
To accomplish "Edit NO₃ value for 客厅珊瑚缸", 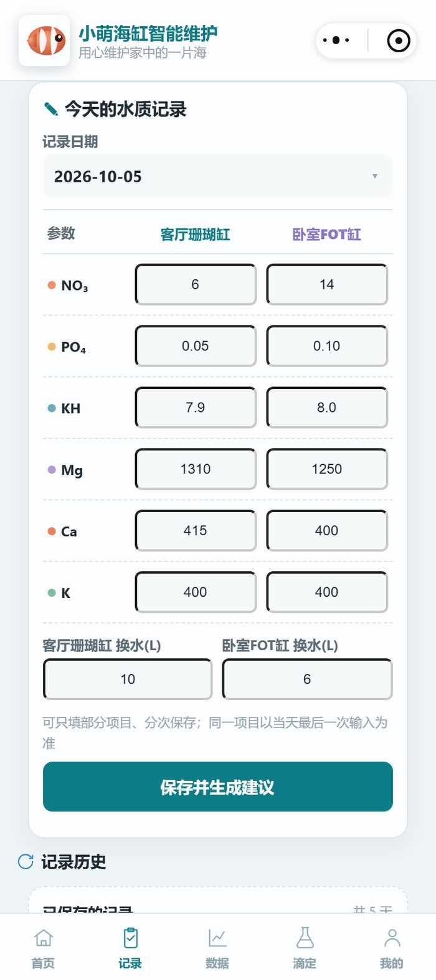I will (x=196, y=284).
